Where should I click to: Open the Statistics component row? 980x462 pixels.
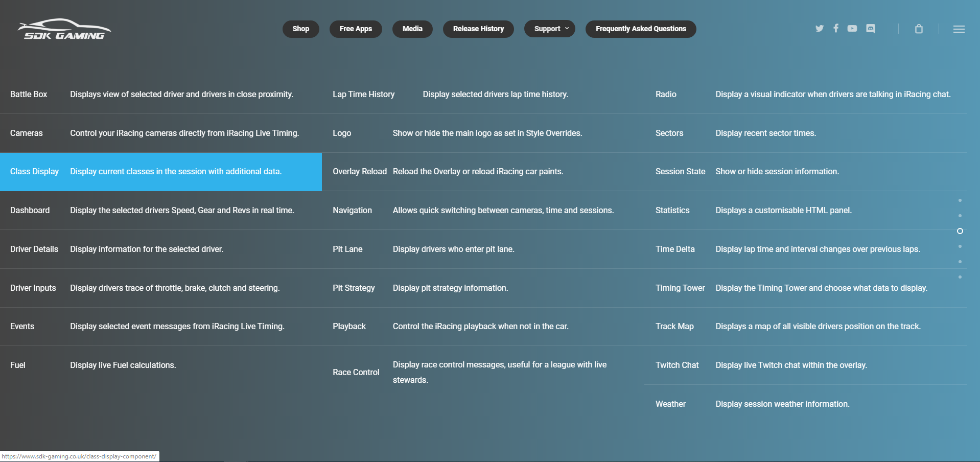pyautogui.click(x=806, y=211)
